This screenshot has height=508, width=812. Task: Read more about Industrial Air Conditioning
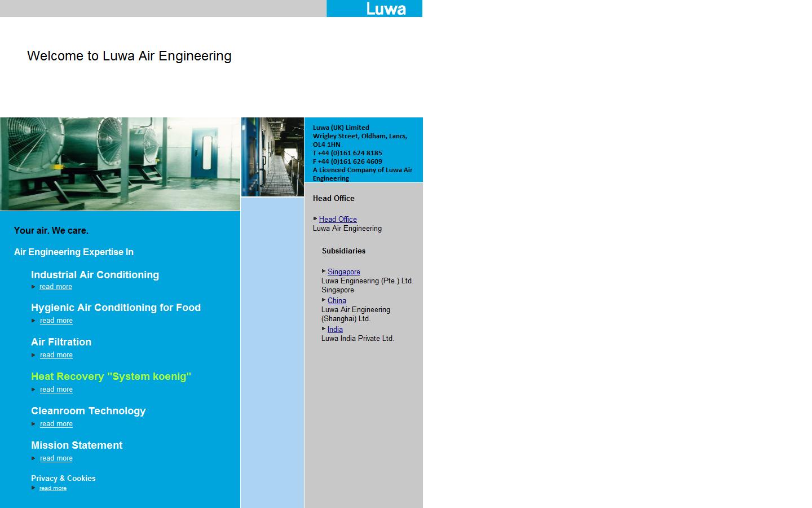click(55, 287)
